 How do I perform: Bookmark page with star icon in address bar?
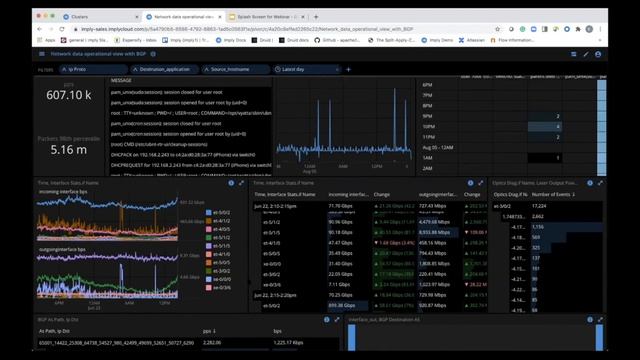(x=497, y=29)
